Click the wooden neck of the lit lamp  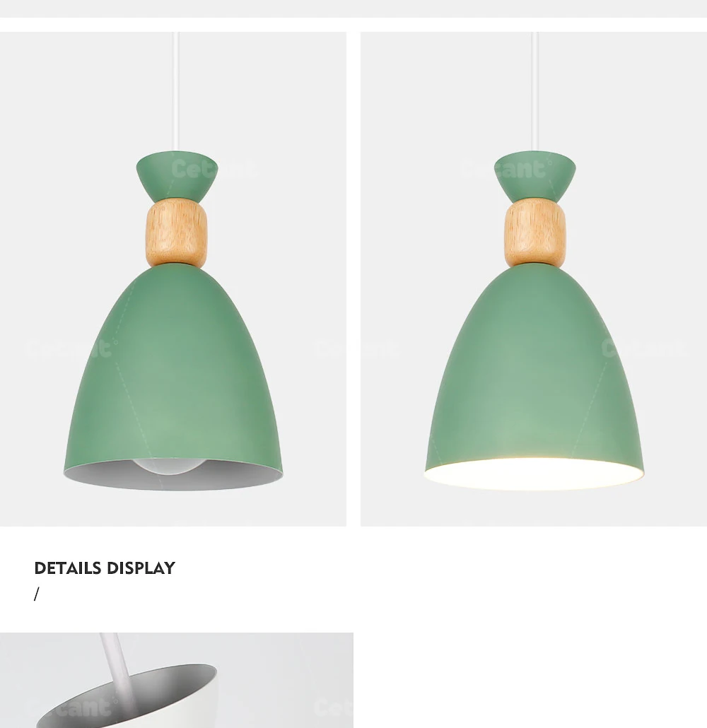point(535,233)
